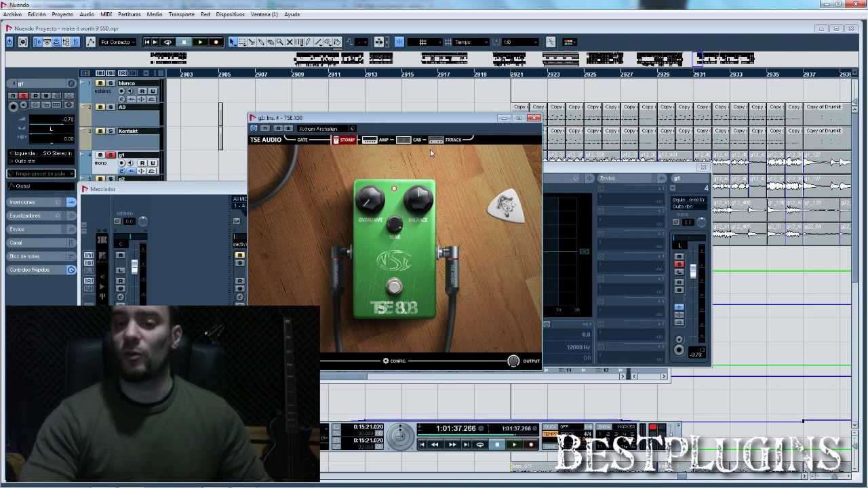
Task: Open the Audio menu
Action: (87, 14)
